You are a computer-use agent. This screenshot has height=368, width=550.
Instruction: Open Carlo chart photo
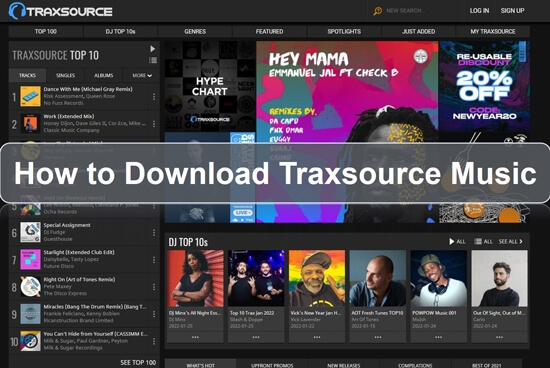499,279
